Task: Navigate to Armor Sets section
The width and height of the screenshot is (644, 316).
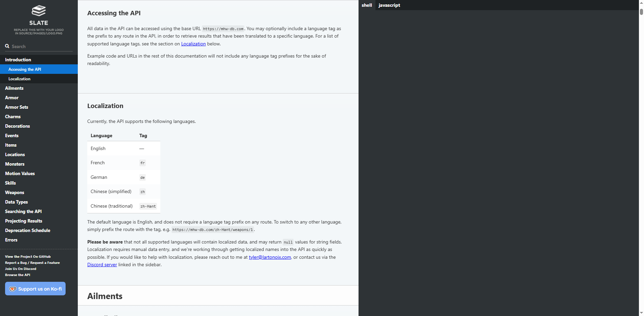Action: click(x=39, y=107)
